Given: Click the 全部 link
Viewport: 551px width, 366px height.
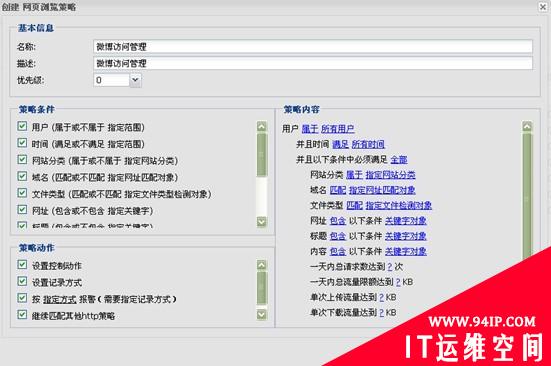Looking at the screenshot, I should click(x=399, y=160).
